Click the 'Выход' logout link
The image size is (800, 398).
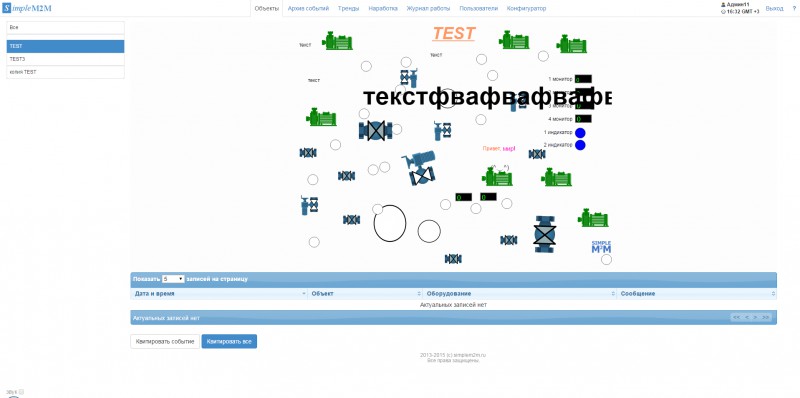(x=774, y=9)
